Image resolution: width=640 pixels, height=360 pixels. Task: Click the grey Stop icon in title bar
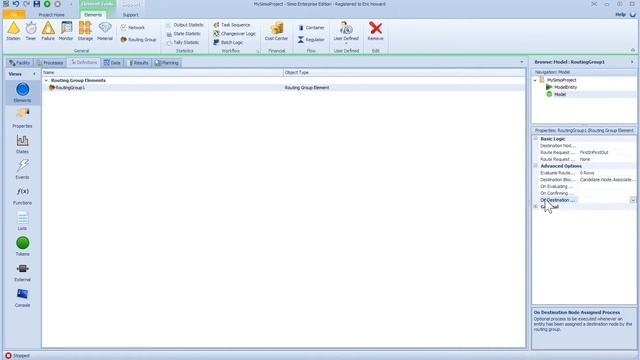(x=58, y=4)
